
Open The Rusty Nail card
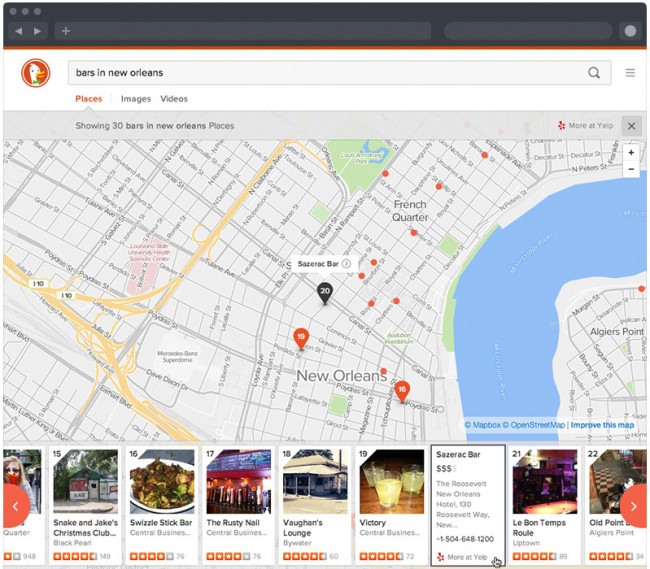(238, 505)
